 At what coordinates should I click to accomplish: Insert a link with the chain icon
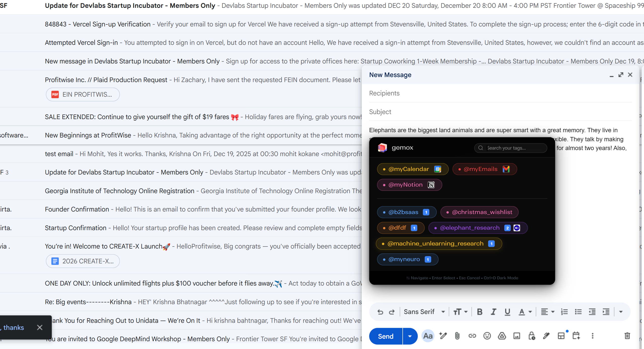click(x=472, y=336)
